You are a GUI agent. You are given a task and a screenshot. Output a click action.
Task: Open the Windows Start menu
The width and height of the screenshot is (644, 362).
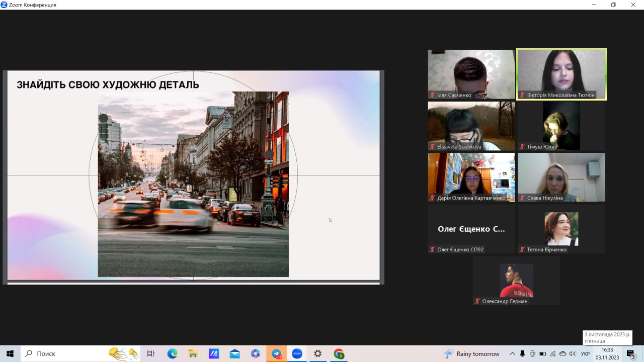pyautogui.click(x=10, y=353)
